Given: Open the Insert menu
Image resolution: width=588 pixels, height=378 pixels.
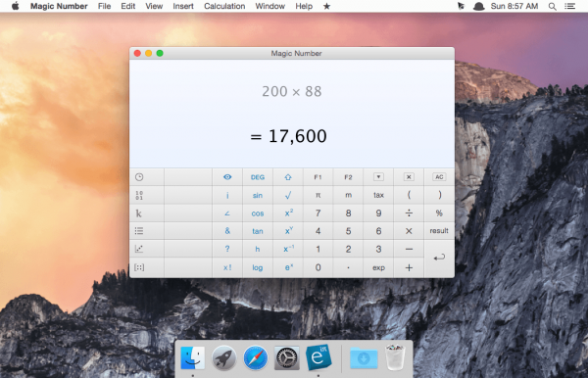Looking at the screenshot, I should coord(183,6).
